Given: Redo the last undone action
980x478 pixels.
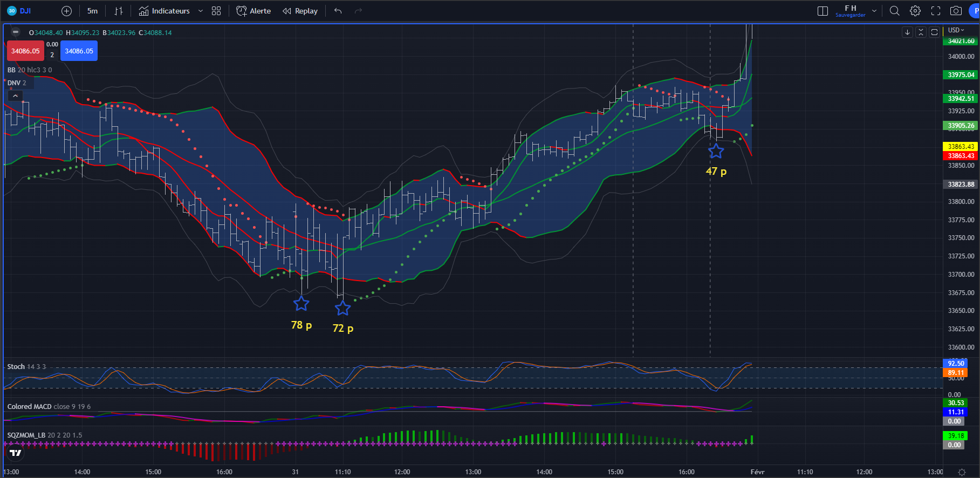Looking at the screenshot, I should point(358,11).
